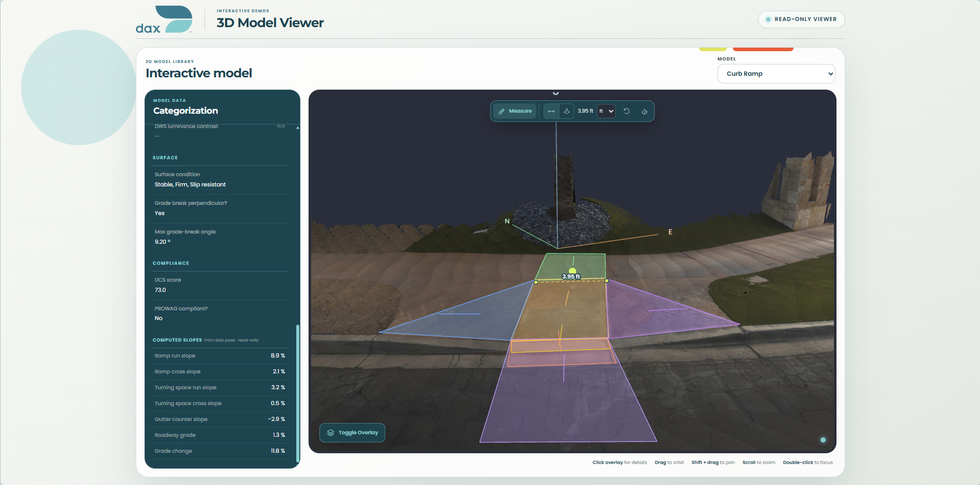Click the Interactive model heading
This screenshot has width=980, height=485.
tap(199, 73)
